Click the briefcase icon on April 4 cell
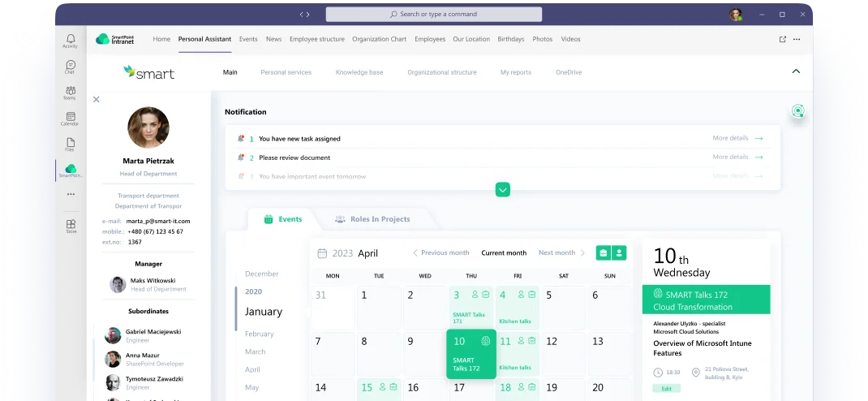 tap(531, 294)
